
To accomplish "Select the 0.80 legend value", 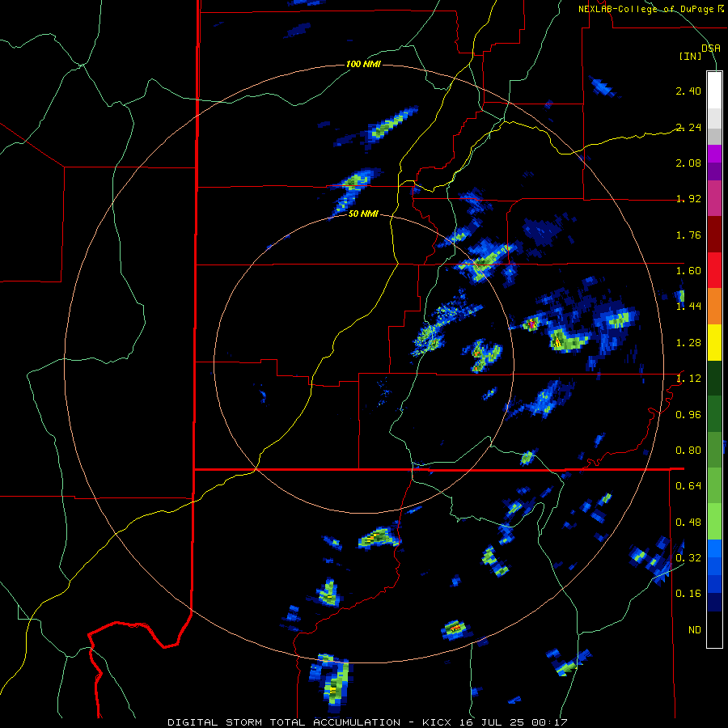I will [x=688, y=451].
